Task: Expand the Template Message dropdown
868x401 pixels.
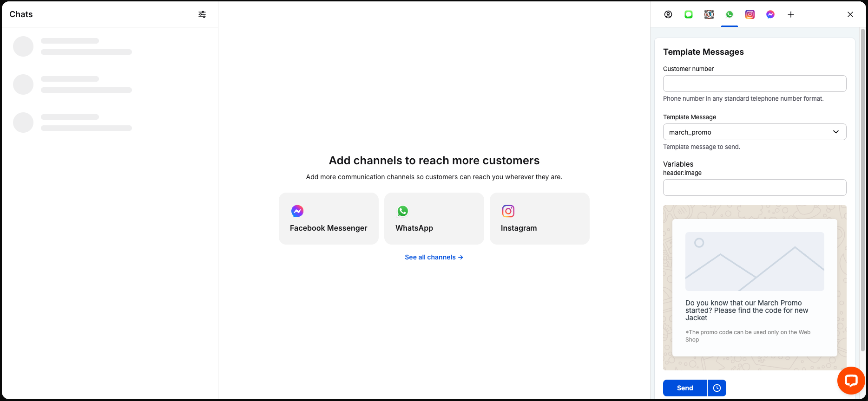Action: pos(754,132)
